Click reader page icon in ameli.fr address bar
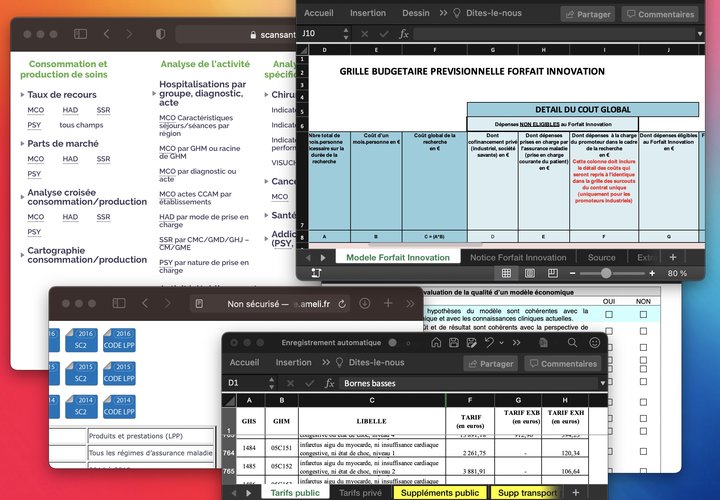 (199, 303)
